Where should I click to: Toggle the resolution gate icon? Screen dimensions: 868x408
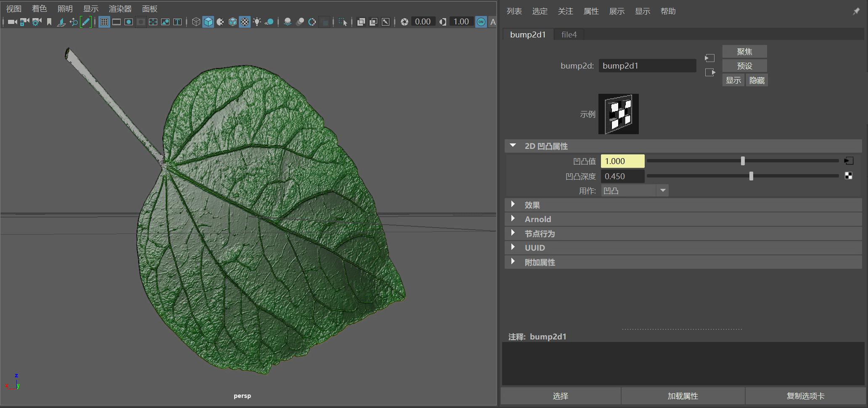[129, 22]
